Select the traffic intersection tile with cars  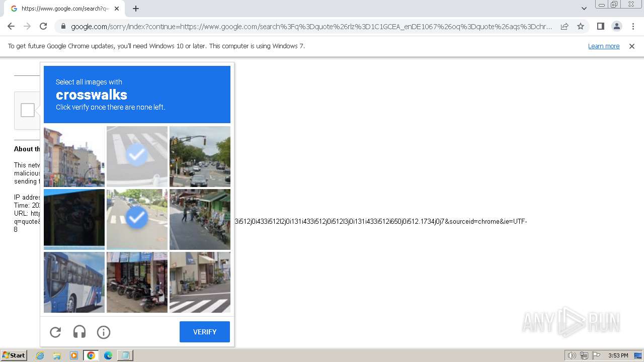pos(200,156)
